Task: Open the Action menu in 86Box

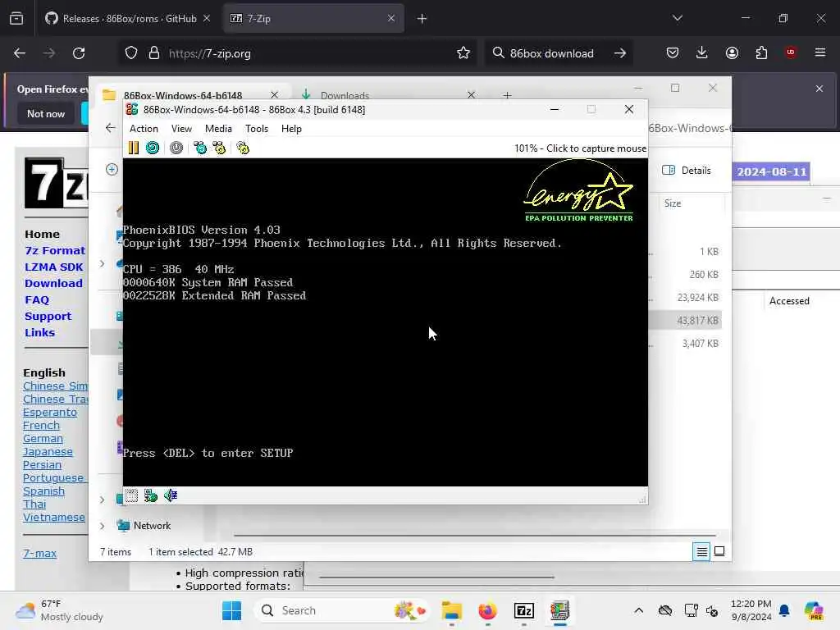Action: point(144,129)
